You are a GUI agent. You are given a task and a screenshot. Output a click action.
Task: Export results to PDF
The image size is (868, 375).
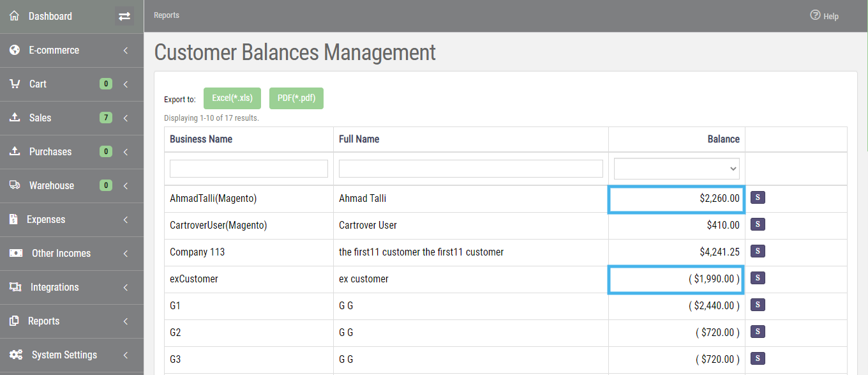click(296, 98)
